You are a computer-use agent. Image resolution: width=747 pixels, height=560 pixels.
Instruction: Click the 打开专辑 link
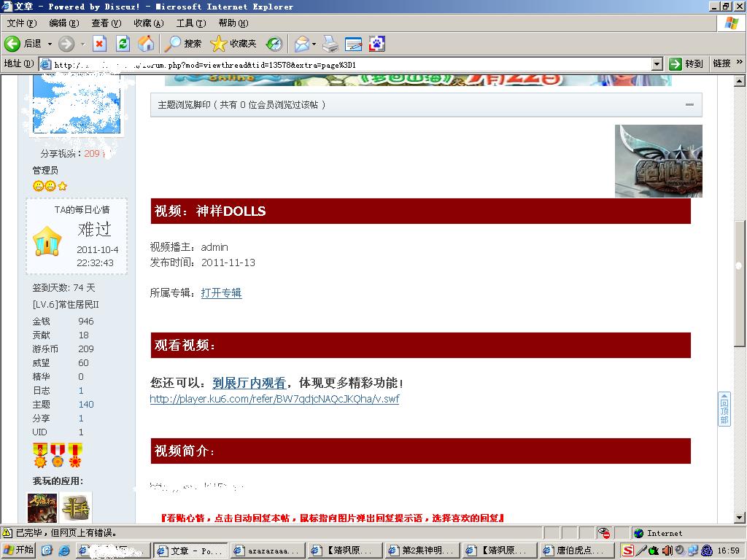[221, 293]
